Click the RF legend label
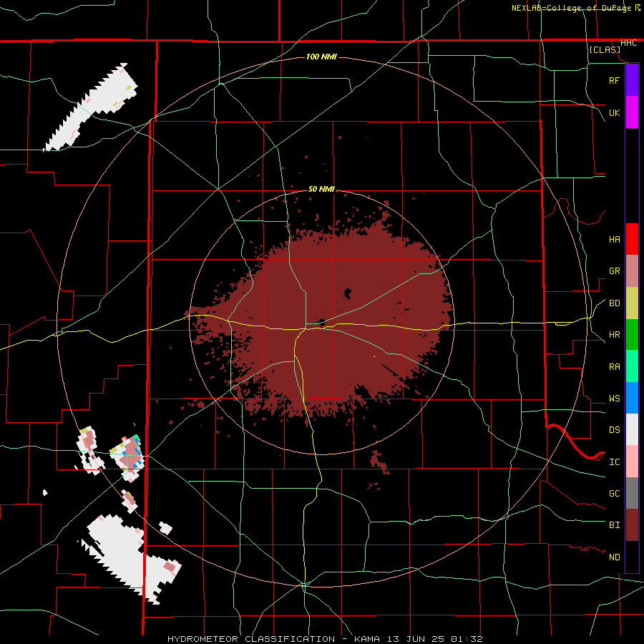This screenshot has width=644, height=644. point(614,80)
